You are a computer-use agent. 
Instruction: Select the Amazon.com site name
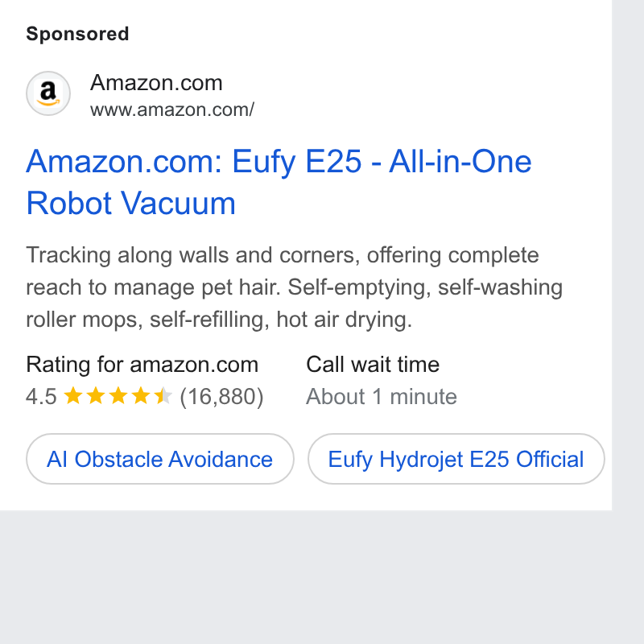[156, 83]
